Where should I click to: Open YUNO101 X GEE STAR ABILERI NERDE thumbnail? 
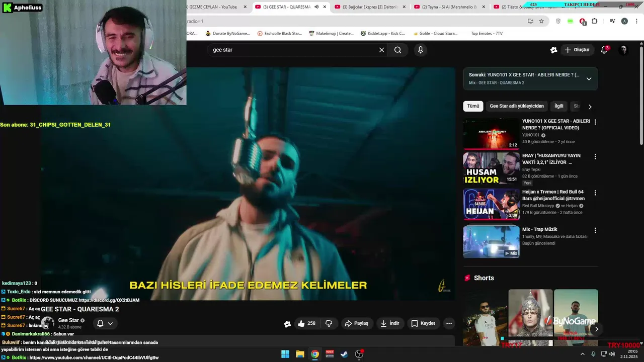(491, 134)
